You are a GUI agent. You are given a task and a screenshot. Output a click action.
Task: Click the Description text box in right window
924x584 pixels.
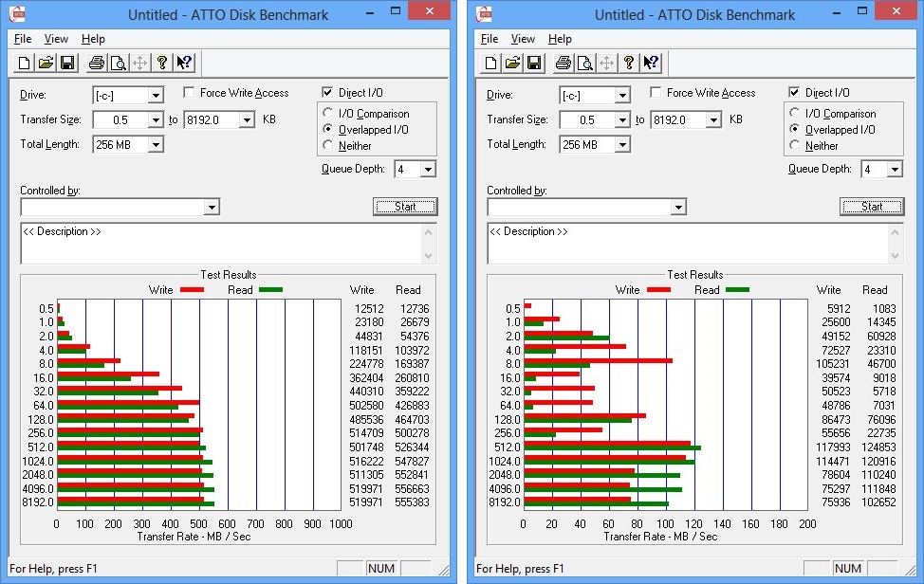(689, 243)
